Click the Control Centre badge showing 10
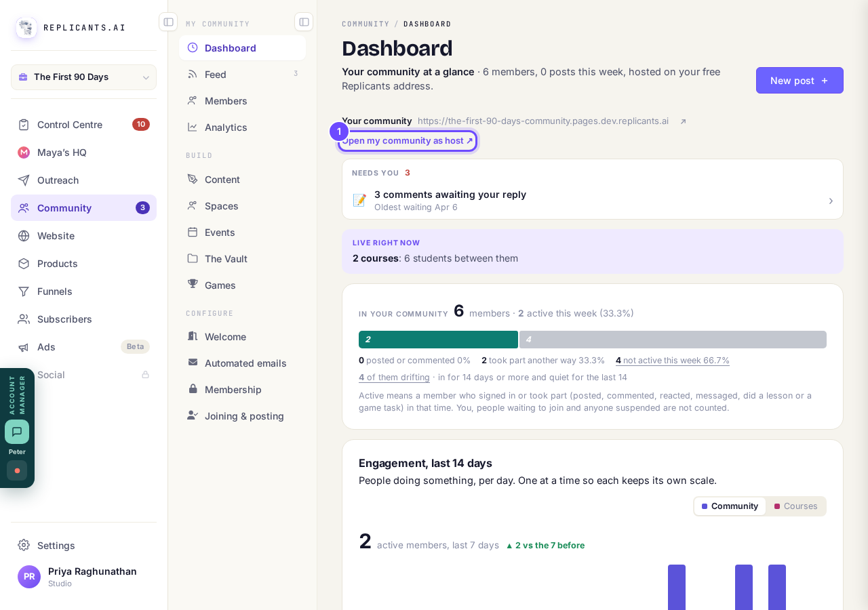868x610 pixels. point(141,124)
